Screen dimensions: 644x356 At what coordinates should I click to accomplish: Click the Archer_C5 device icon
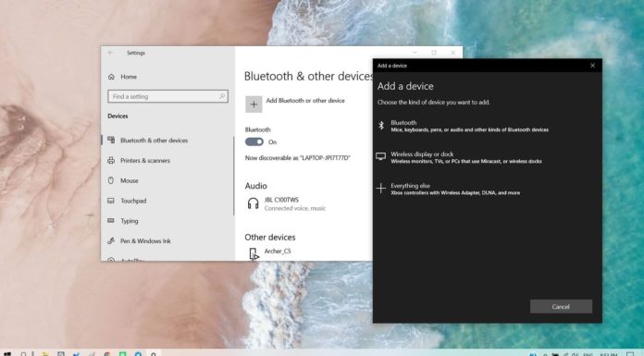point(254,253)
